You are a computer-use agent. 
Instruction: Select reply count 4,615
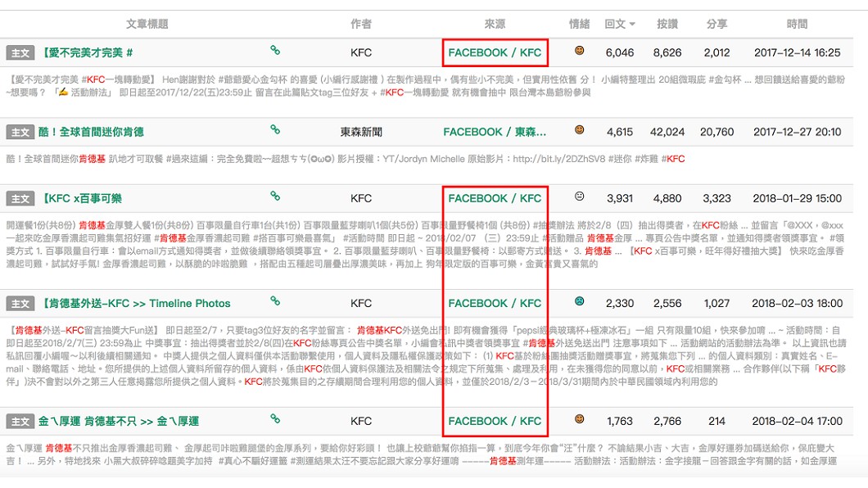[x=619, y=133]
